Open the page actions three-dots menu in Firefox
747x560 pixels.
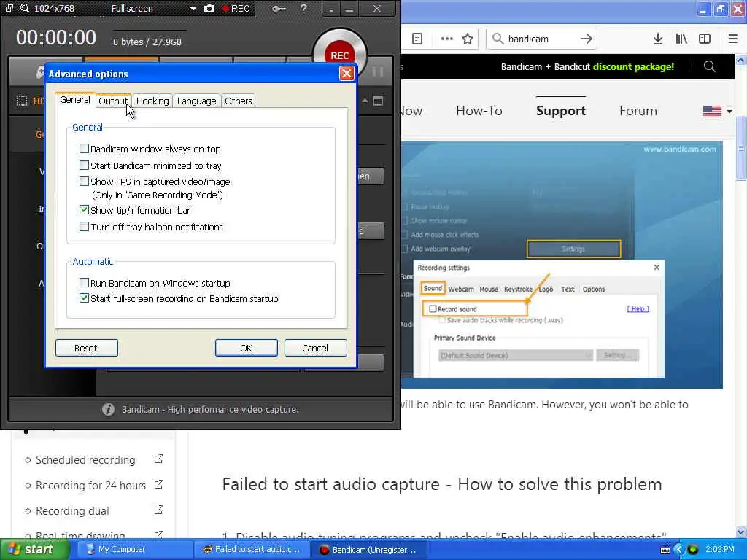click(447, 39)
